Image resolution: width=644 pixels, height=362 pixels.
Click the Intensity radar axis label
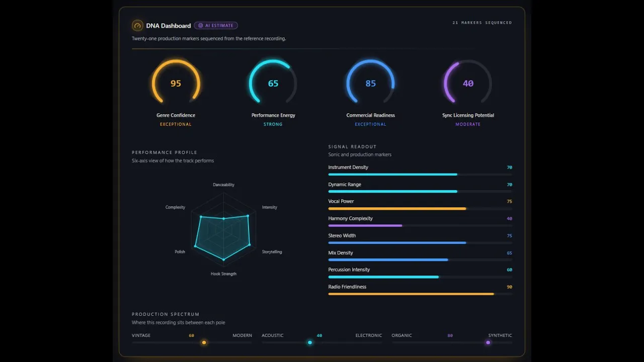270,207
